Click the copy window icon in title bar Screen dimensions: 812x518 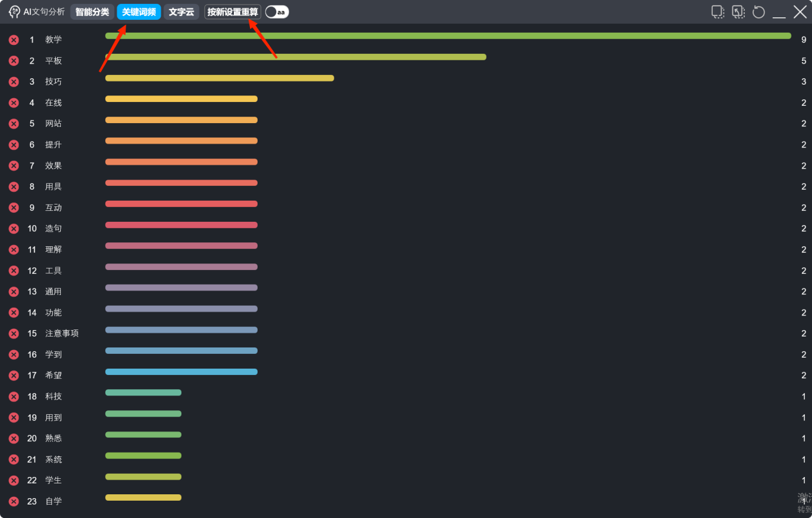click(x=718, y=12)
